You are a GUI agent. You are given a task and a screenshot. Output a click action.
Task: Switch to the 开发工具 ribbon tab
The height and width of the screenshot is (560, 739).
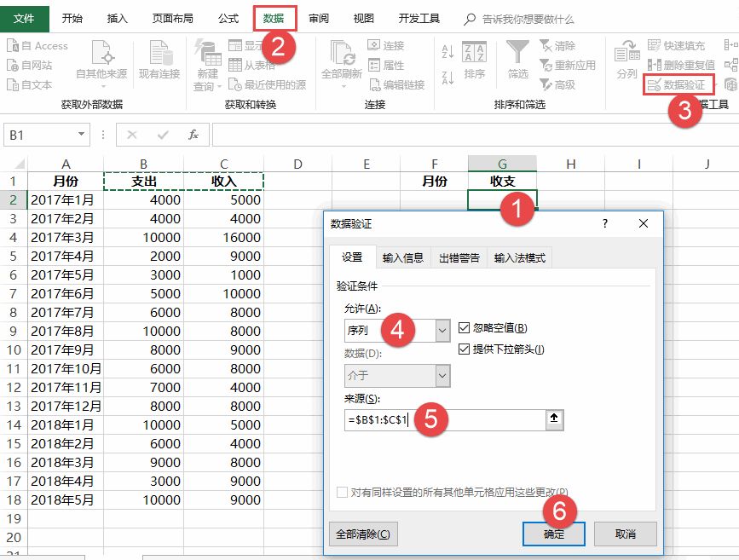[419, 19]
